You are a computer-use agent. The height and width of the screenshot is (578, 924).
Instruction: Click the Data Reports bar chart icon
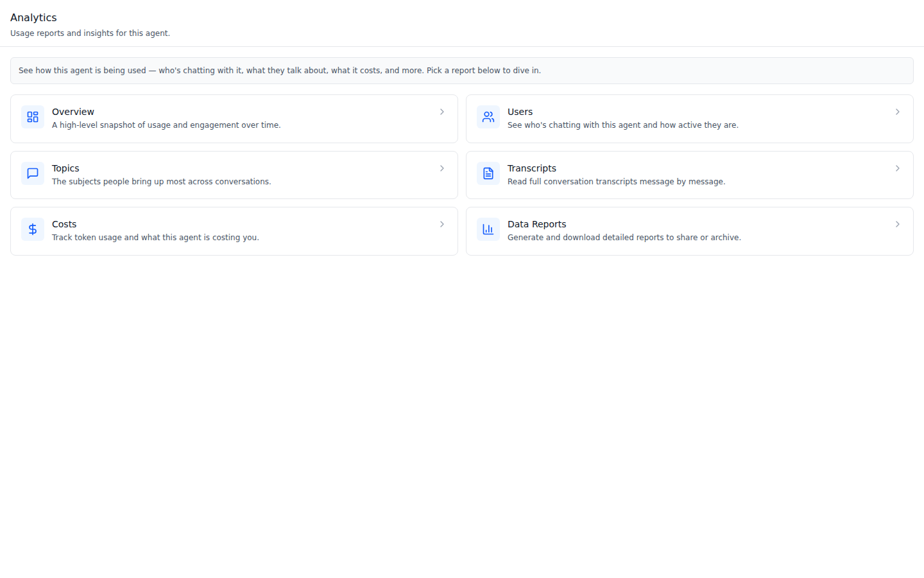point(488,229)
